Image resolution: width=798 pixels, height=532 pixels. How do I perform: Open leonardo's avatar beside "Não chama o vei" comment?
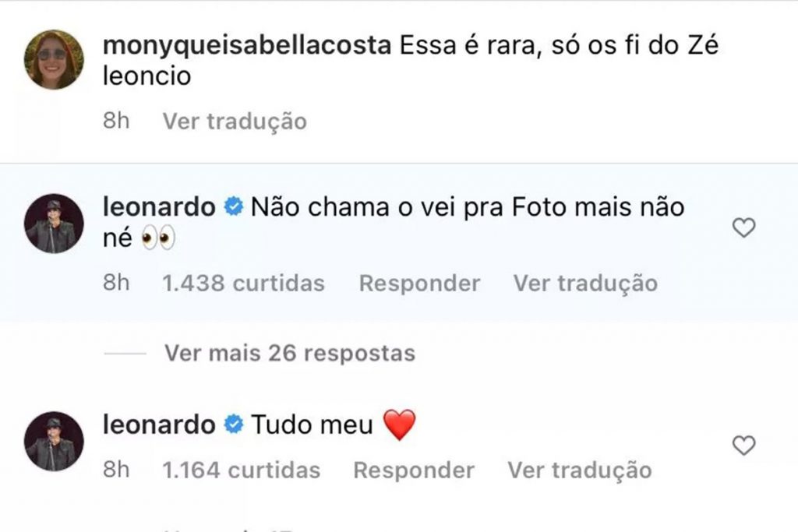pos(54,224)
